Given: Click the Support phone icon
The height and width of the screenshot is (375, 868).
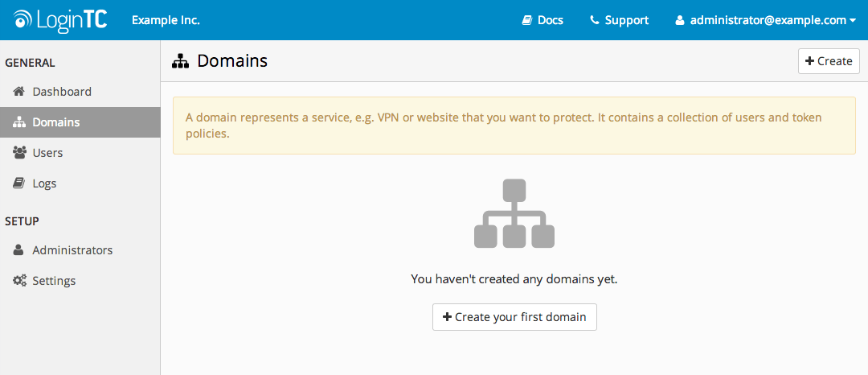Looking at the screenshot, I should pos(595,20).
